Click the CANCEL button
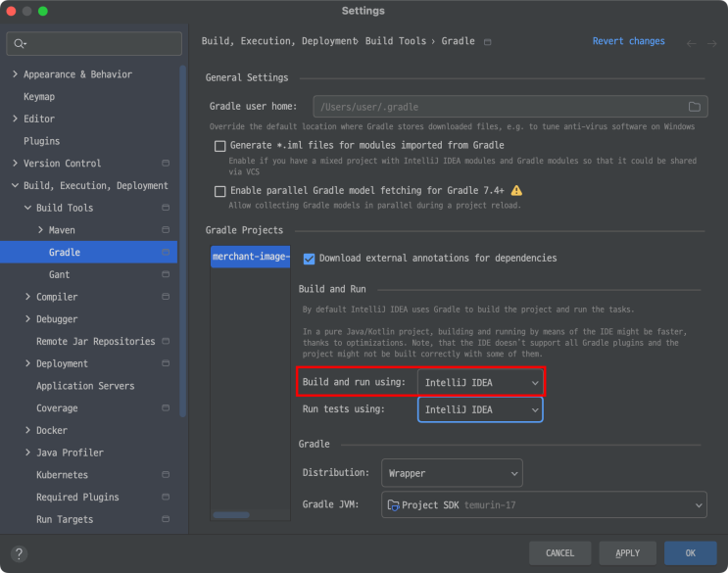The height and width of the screenshot is (573, 728). [x=559, y=553]
